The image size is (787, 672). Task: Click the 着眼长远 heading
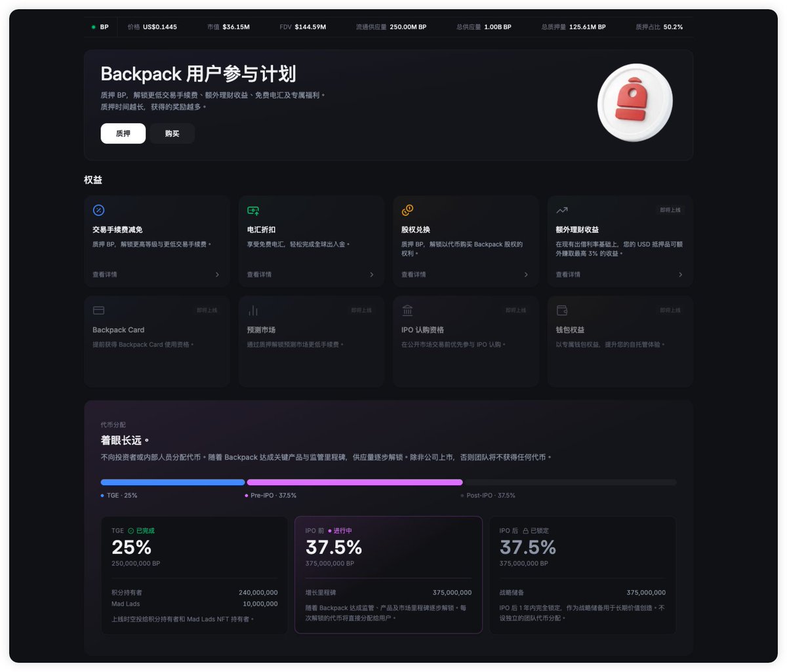[125, 441]
